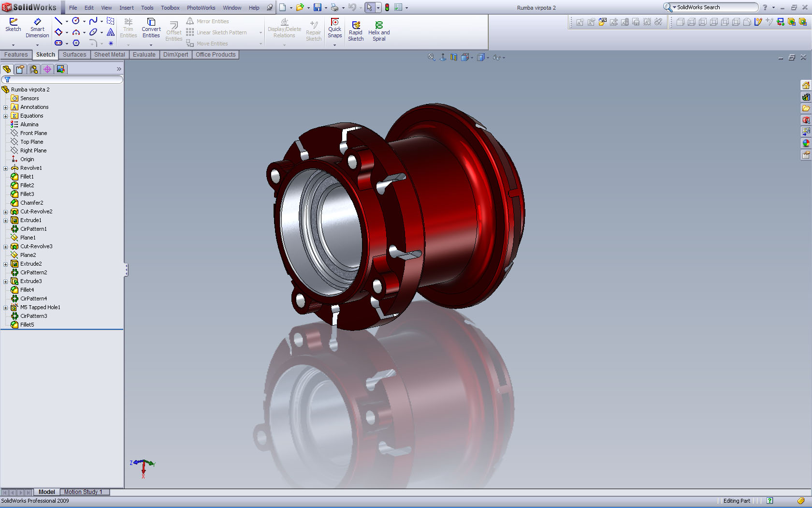812x508 pixels.
Task: Switch to the Evaluate tab
Action: [x=144, y=55]
